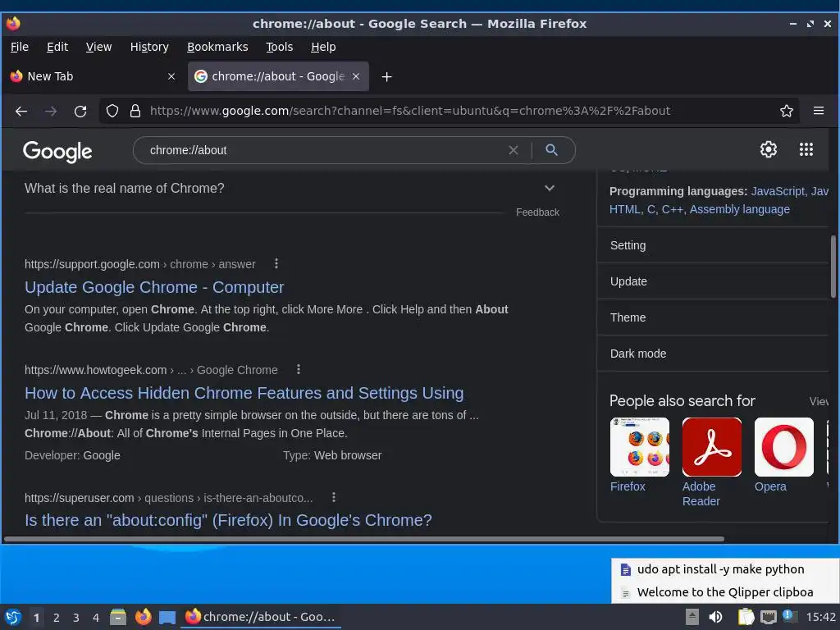The width and height of the screenshot is (840, 630).
Task: Follow the Assembly language link
Action: (x=739, y=209)
